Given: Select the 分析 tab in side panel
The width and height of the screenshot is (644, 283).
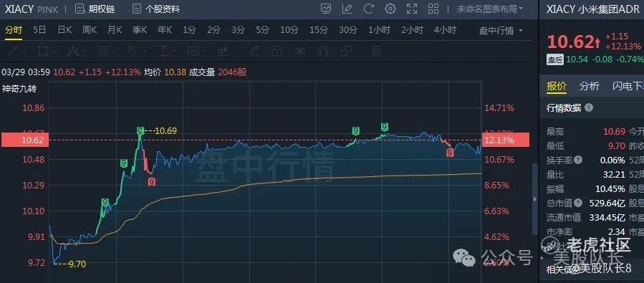Looking at the screenshot, I should tap(589, 86).
